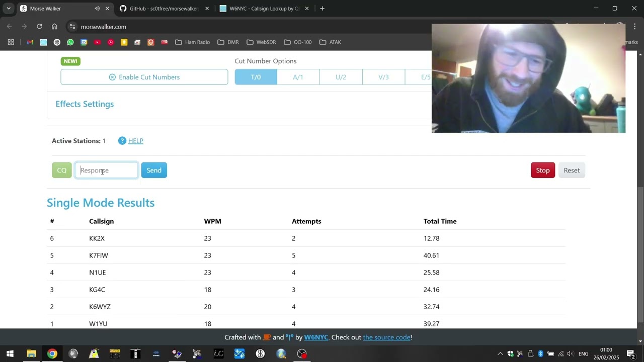The image size is (644, 362).
Task: Click the red Stop button
Action: point(543,170)
